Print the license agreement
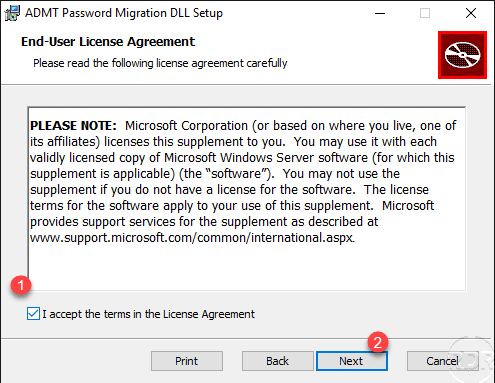Image resolution: width=495 pixels, height=383 pixels. click(187, 361)
